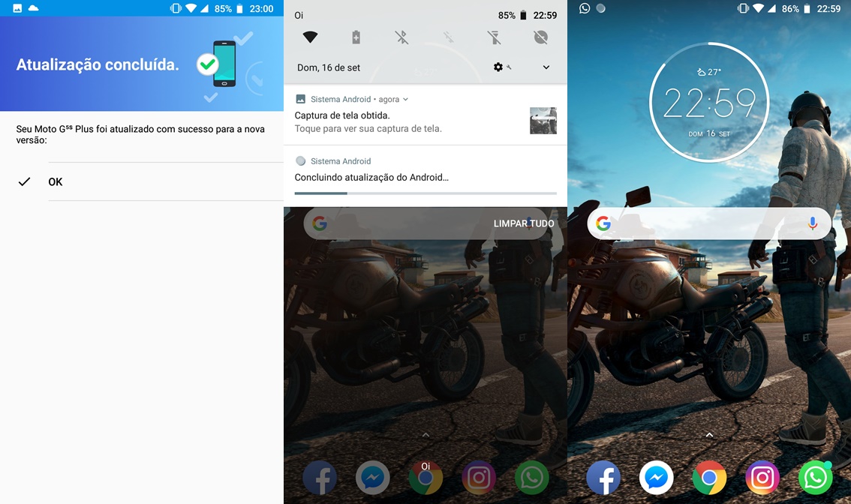Toggle Wi-Fi in the quick settings row

point(311,37)
